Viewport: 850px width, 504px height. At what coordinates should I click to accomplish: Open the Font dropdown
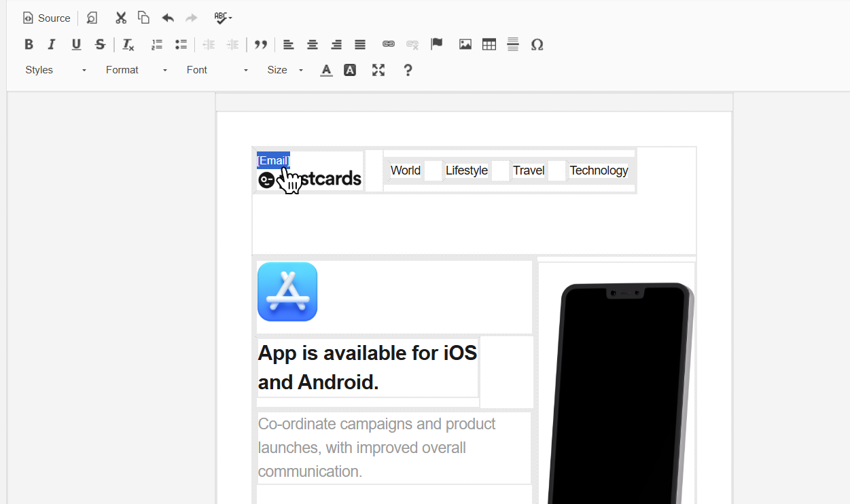217,70
